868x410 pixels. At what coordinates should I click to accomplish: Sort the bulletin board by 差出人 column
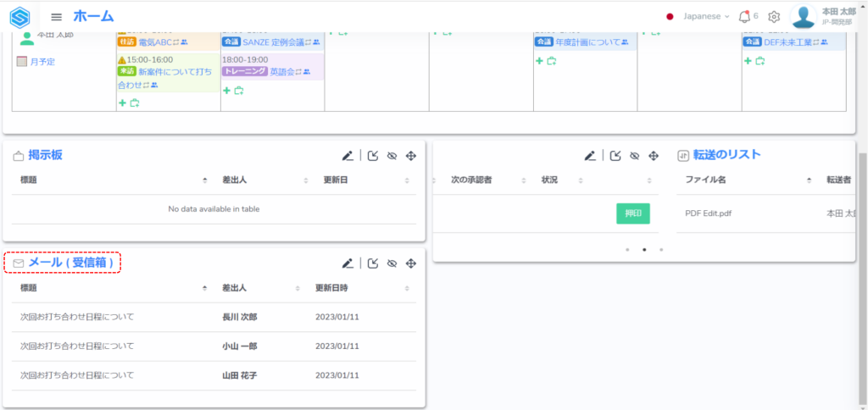tap(264, 180)
